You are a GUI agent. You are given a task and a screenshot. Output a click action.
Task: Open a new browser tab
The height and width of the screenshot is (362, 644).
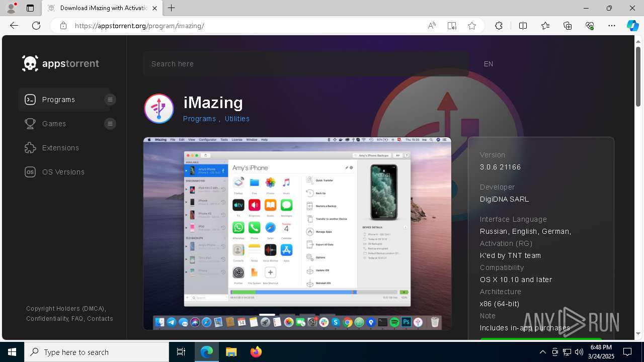coord(172,8)
